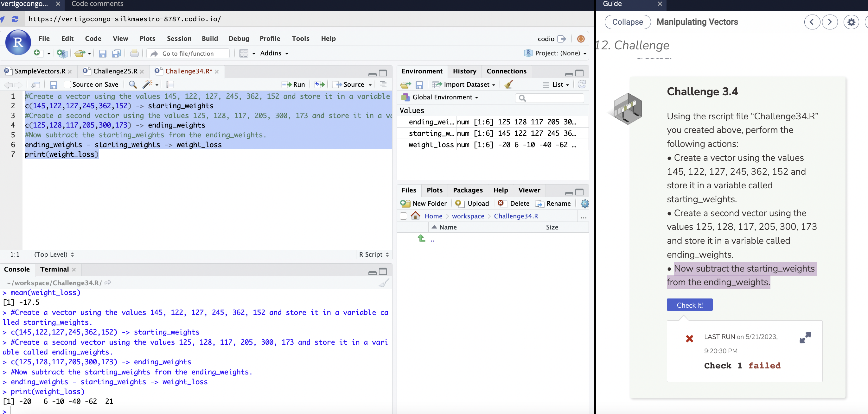Delete the selected file in Files pane
This screenshot has height=414, width=868.
[514, 203]
